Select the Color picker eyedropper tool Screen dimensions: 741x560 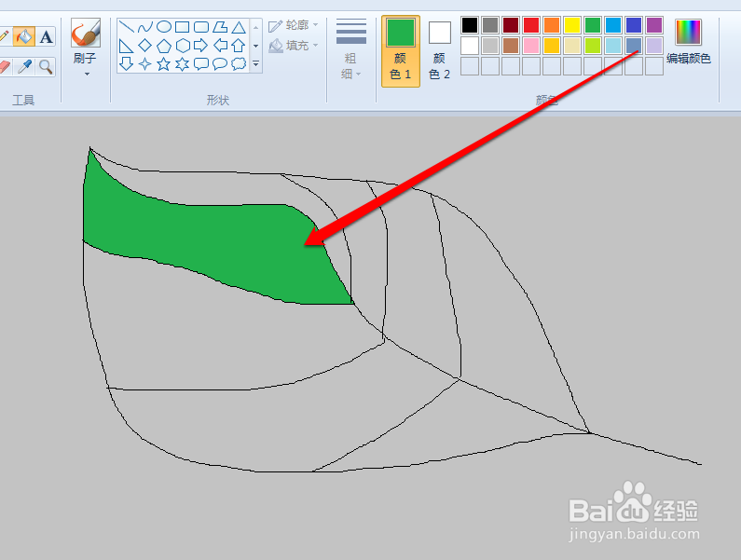(24, 67)
